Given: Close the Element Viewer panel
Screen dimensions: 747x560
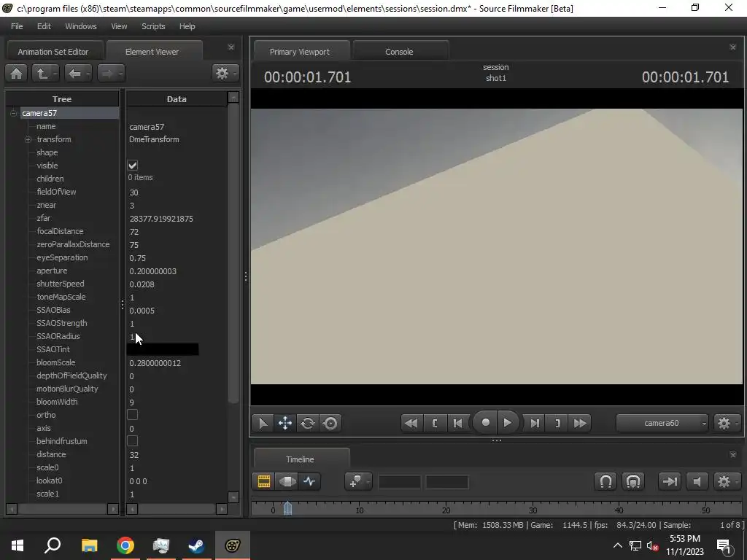Looking at the screenshot, I should pos(231,47).
